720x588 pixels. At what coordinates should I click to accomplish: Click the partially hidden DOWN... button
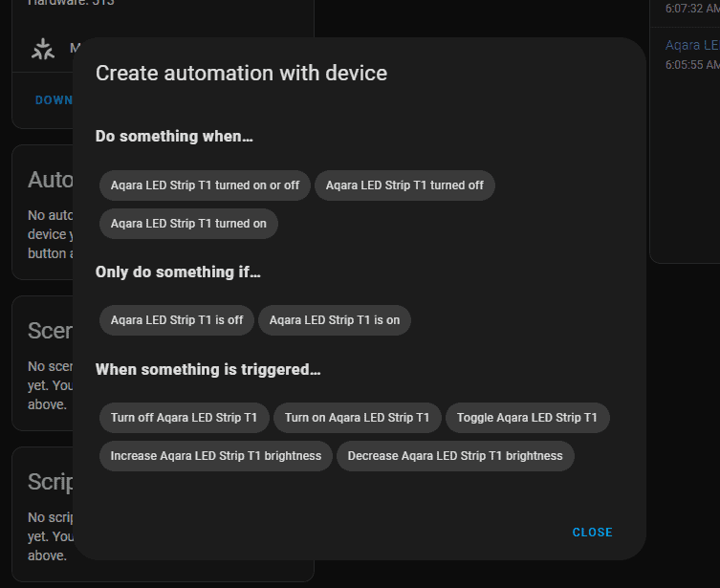54,100
